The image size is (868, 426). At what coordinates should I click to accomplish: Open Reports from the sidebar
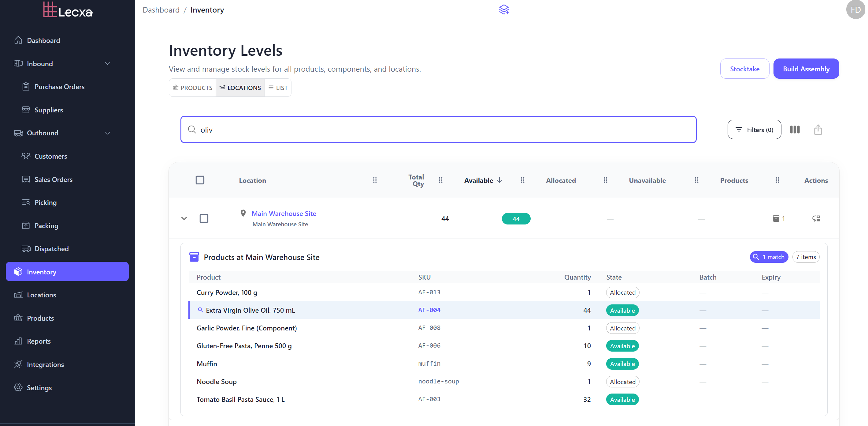coord(39,341)
